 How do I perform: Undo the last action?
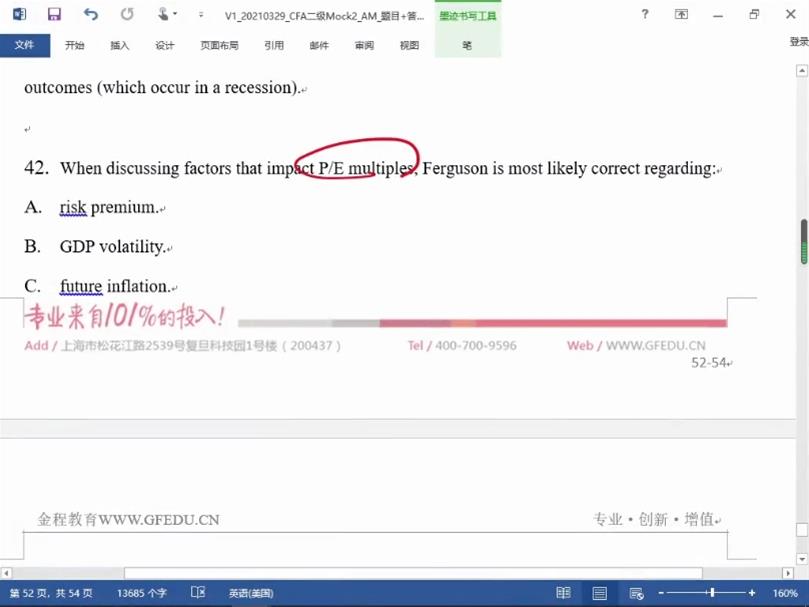point(91,15)
